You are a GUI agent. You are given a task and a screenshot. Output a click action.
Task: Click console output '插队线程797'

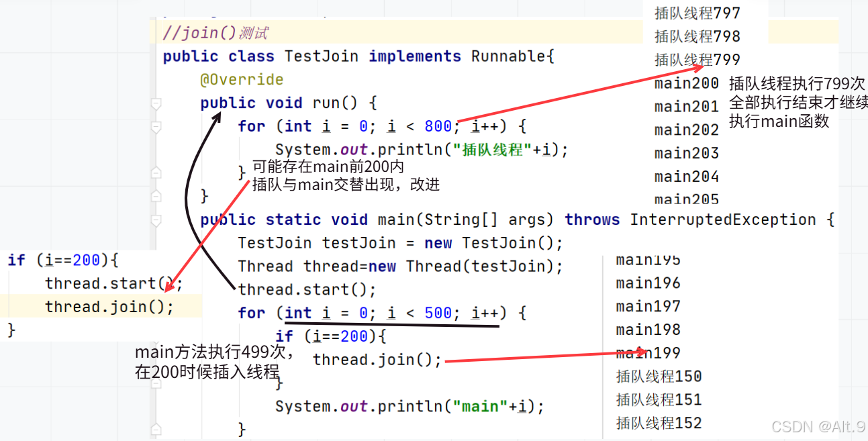tap(697, 13)
